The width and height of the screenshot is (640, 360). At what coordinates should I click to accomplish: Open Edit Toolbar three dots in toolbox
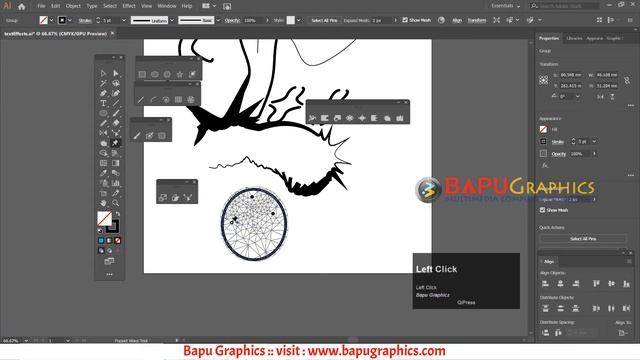point(109,274)
